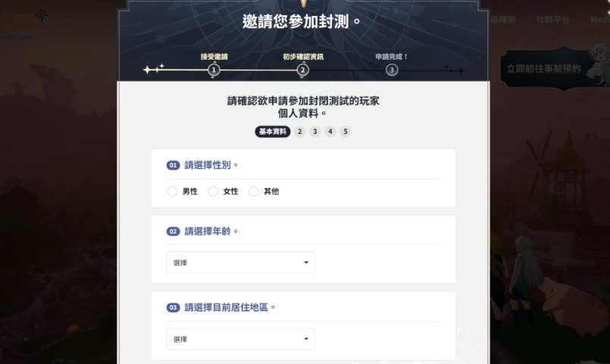Viewport: 610px width, 364px height.
Task: Select the 女性 radio button
Action: 213,191
